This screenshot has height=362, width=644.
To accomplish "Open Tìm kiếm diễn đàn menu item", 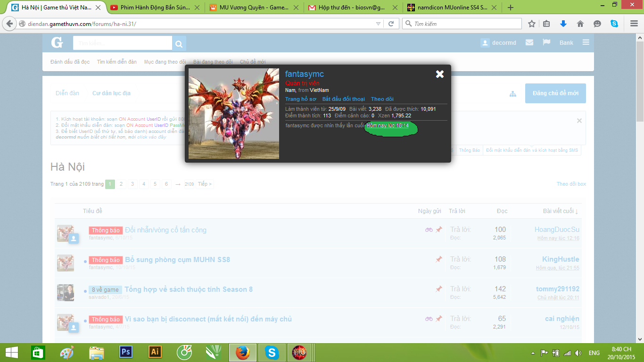I will point(117,62).
